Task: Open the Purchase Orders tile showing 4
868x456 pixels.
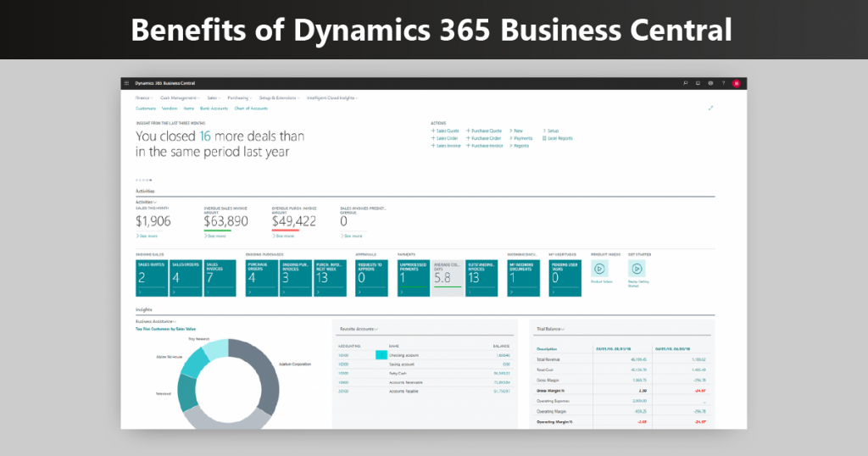Action: pos(262,278)
